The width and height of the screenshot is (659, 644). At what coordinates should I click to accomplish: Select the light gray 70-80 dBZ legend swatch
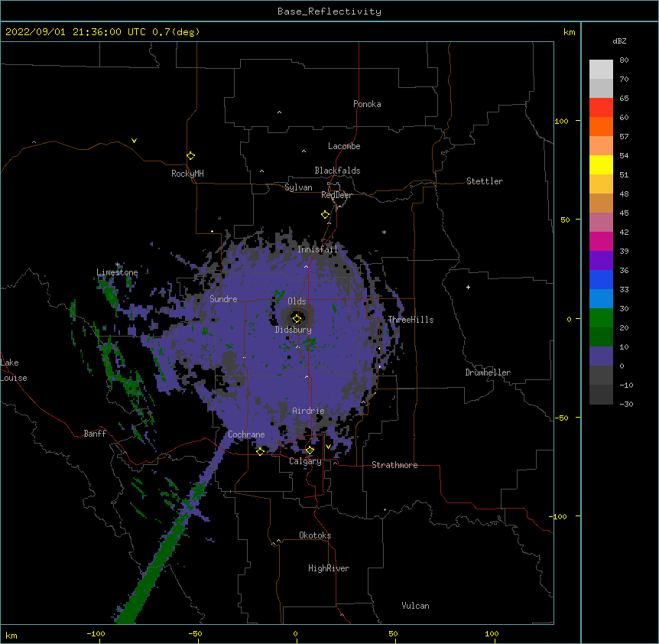point(601,70)
